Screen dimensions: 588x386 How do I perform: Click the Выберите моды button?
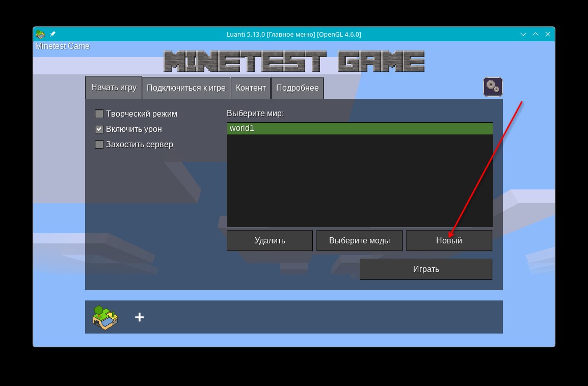[359, 240]
